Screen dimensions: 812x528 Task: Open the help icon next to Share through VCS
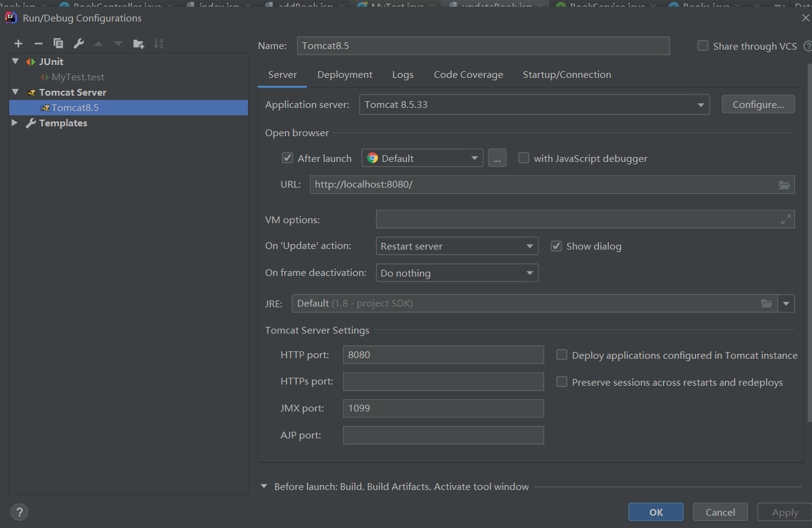[807, 46]
